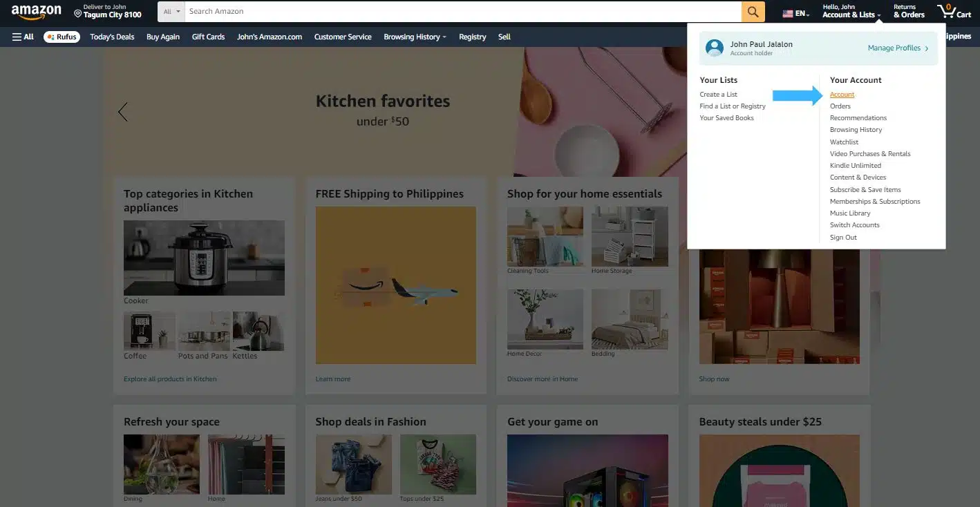Click the Your Lists heading
This screenshot has width=980, height=507.
[718, 80]
